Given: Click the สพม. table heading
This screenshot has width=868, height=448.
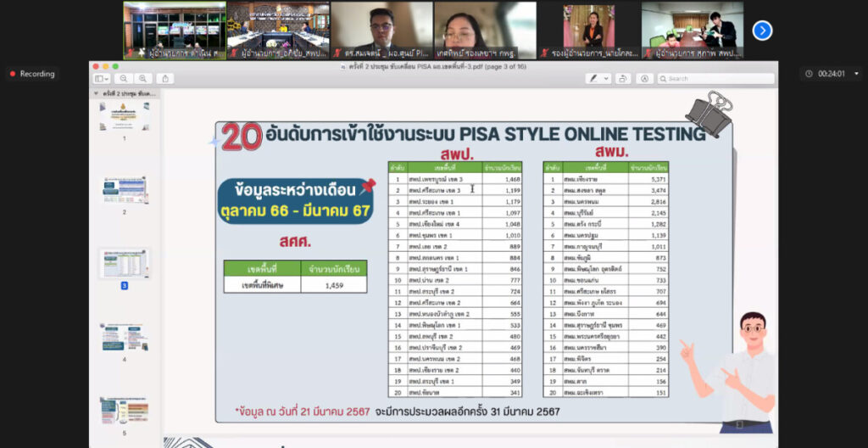Looking at the screenshot, I should [x=612, y=151].
